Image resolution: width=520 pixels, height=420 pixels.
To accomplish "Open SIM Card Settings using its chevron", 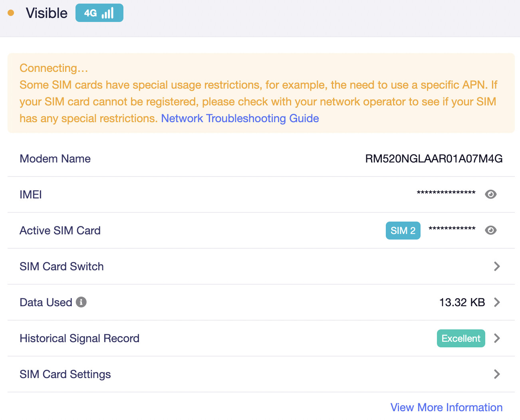I will (497, 374).
